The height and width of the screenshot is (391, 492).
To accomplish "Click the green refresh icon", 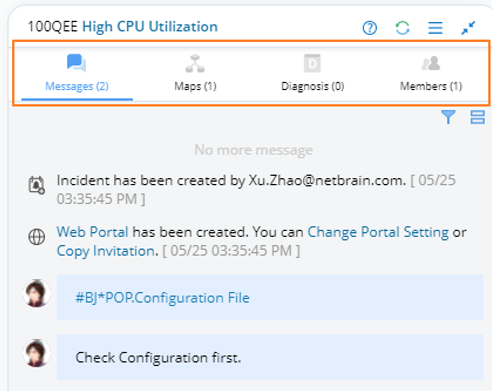I will (x=402, y=28).
